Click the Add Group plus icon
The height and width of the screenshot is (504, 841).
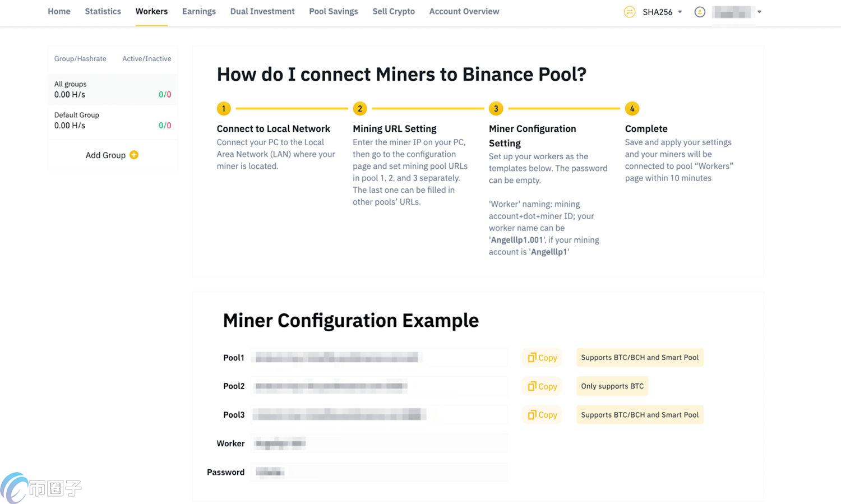point(134,155)
